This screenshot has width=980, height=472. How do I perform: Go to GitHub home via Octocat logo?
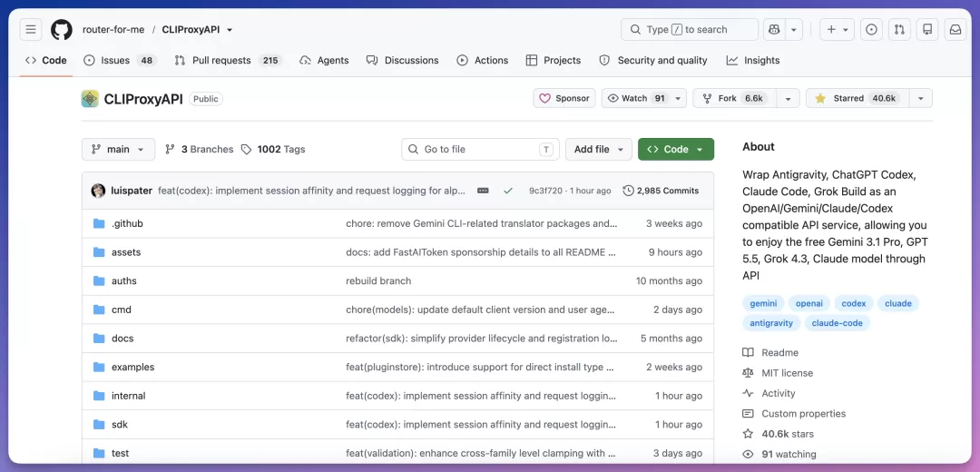[62, 29]
